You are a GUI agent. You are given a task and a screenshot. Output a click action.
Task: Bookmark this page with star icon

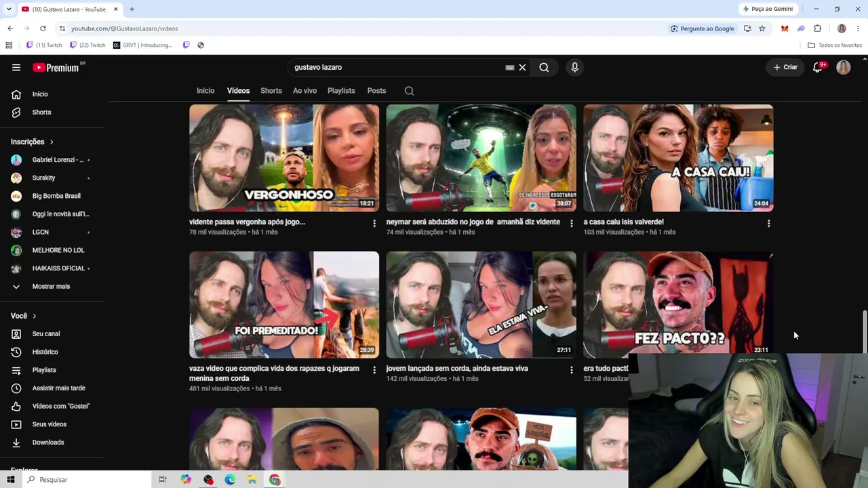click(762, 28)
